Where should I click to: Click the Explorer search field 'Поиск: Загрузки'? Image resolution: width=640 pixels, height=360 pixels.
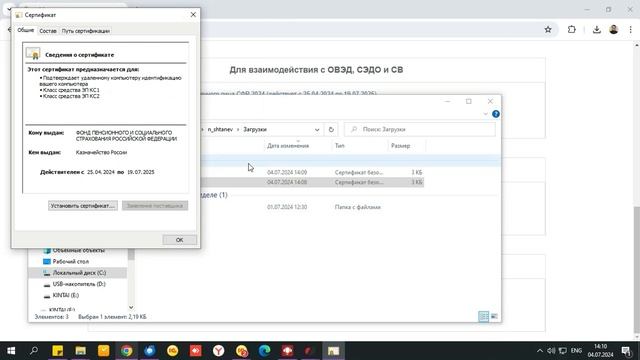420,129
